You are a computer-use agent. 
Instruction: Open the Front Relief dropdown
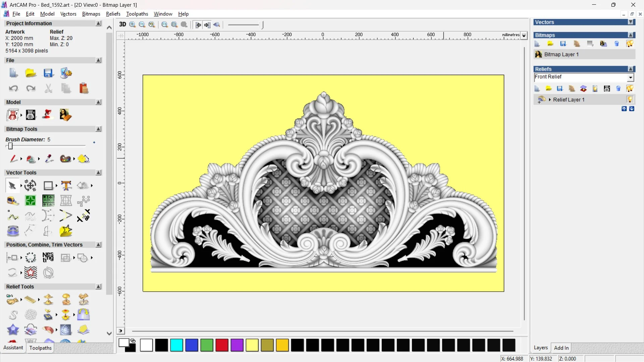click(x=630, y=77)
